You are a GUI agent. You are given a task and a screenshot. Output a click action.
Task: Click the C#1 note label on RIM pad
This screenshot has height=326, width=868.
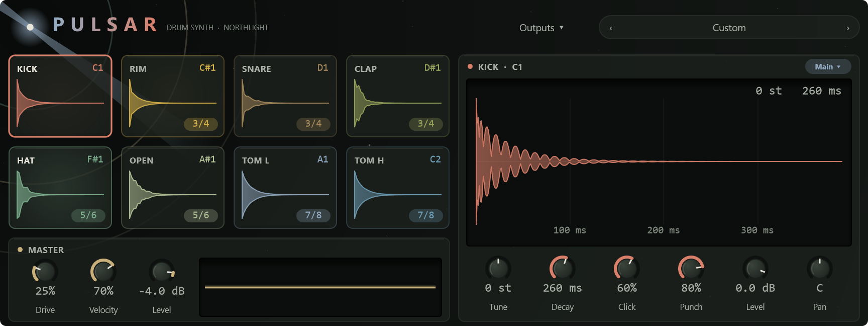[207, 68]
